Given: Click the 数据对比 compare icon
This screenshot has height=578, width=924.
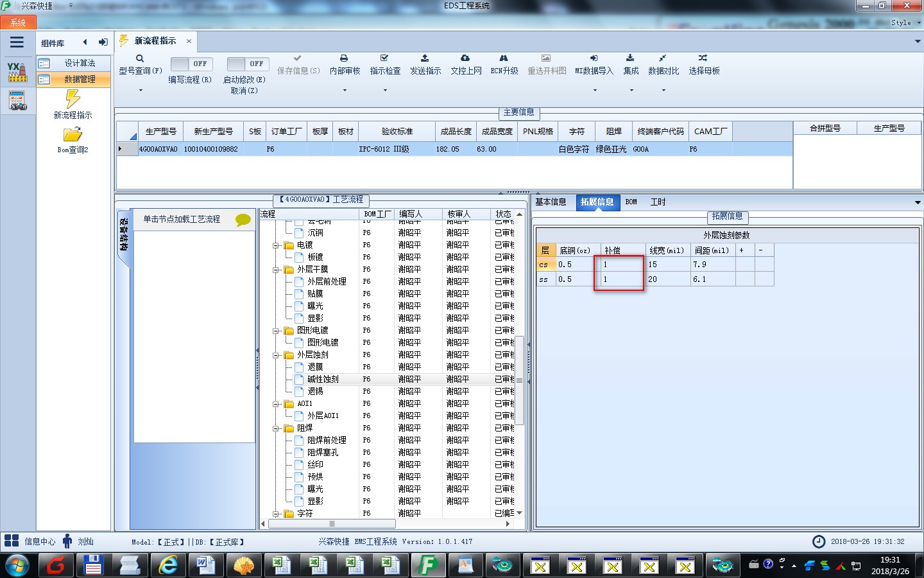Looking at the screenshot, I should coord(662,58).
